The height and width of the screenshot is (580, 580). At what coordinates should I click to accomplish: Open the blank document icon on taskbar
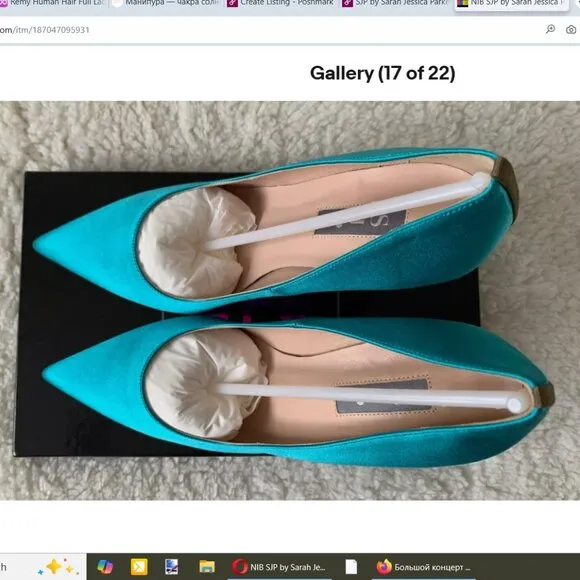pos(351,567)
